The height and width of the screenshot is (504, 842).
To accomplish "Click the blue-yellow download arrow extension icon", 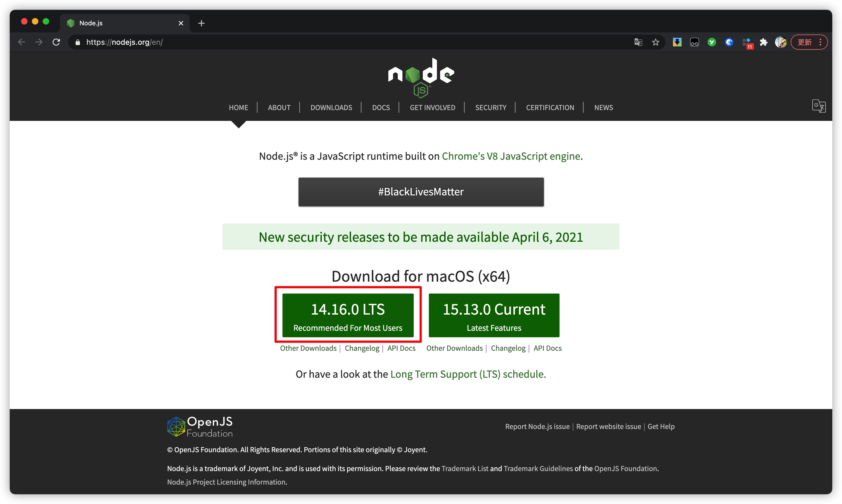I will pyautogui.click(x=677, y=42).
